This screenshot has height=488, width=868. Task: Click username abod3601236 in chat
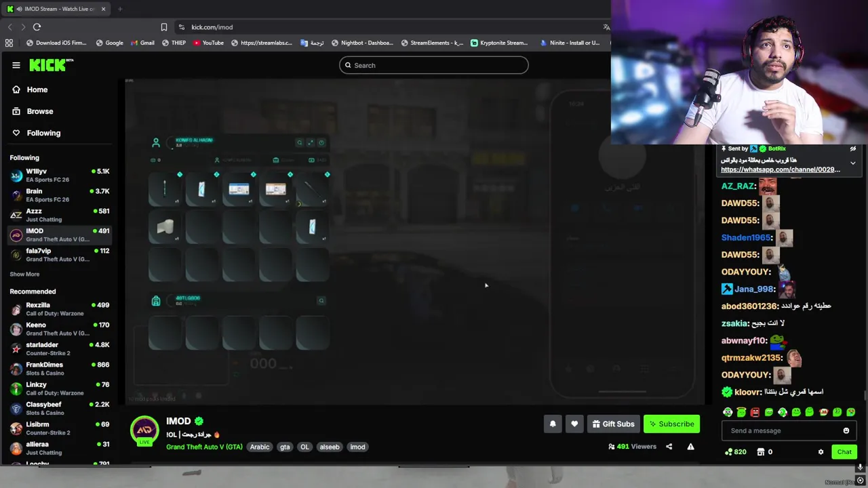[x=749, y=306]
